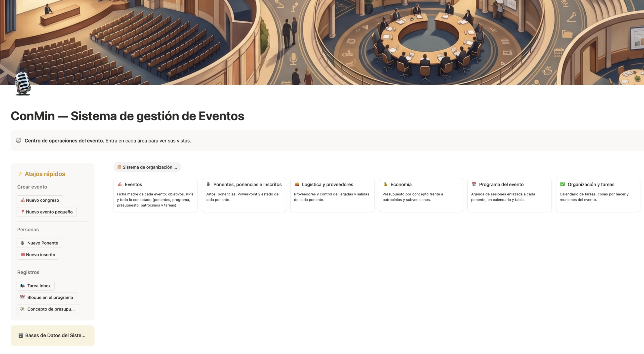Click the Eventos description 'Ficha madre de cada evento'

pyautogui.click(x=155, y=200)
